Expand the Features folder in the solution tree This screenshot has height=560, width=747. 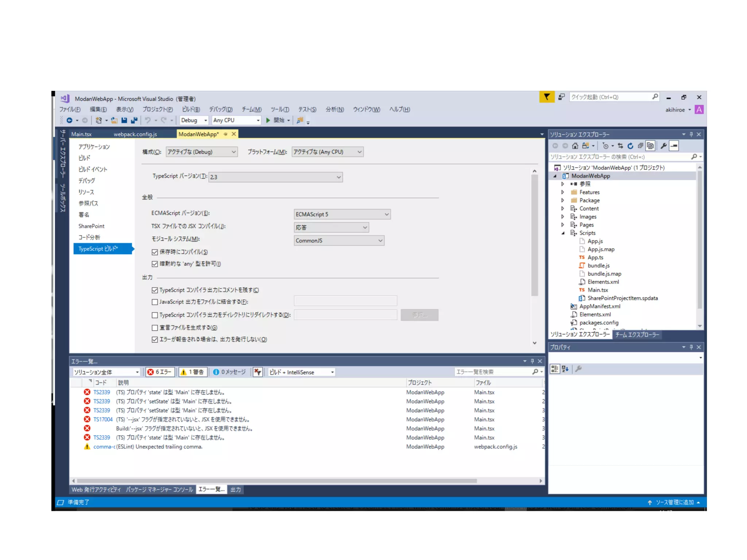click(x=562, y=192)
